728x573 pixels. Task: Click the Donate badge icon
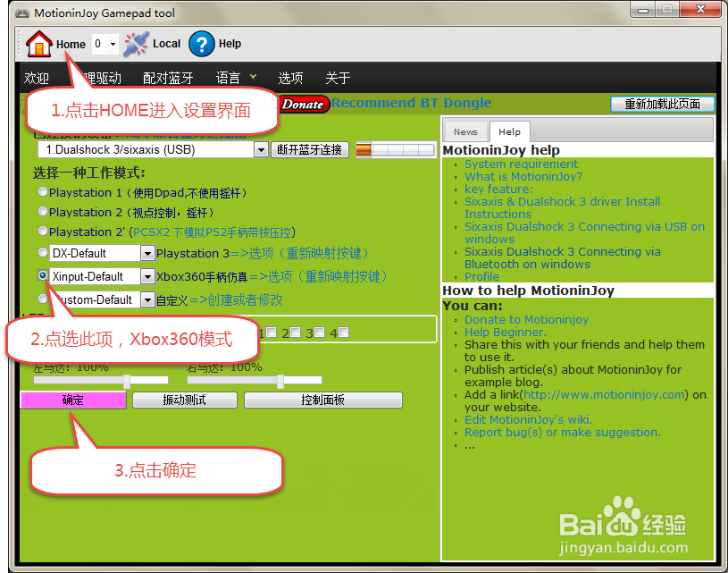pyautogui.click(x=304, y=104)
